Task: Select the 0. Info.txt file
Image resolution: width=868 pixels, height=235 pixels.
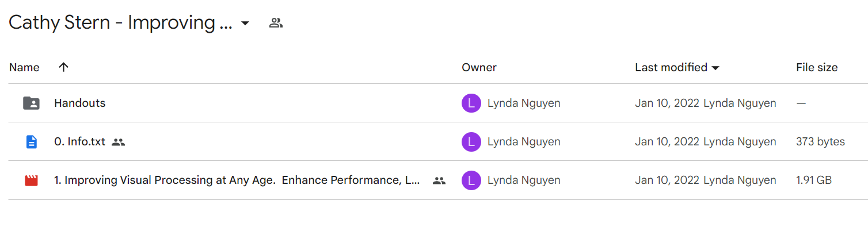Action: (x=80, y=142)
